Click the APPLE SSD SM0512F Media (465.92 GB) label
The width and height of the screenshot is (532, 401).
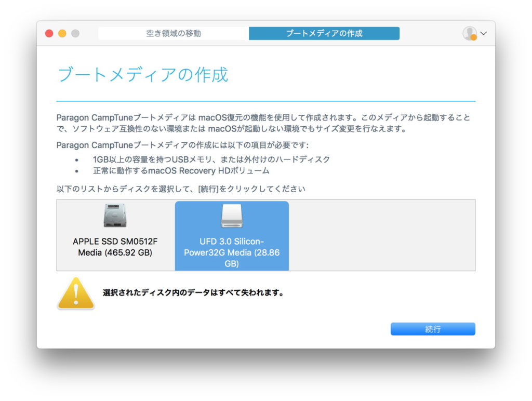click(115, 247)
